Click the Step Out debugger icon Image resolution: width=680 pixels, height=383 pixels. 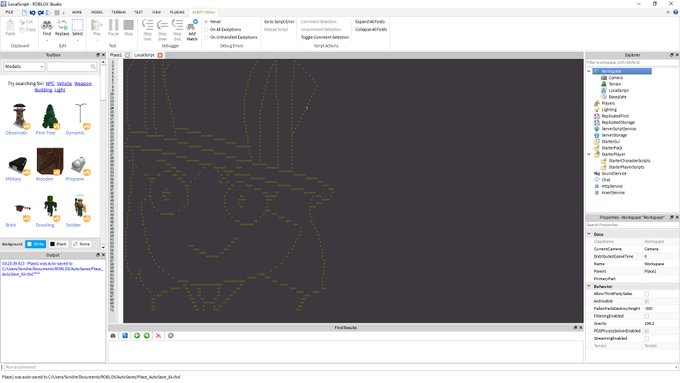click(177, 25)
